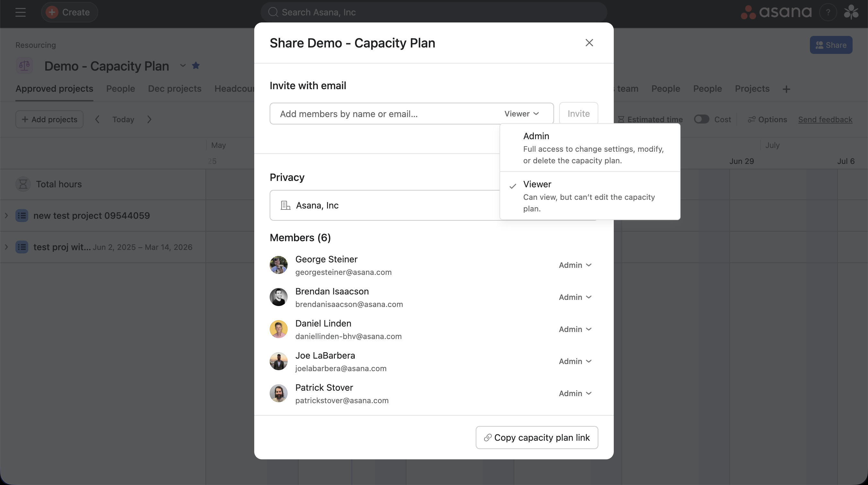The width and height of the screenshot is (868, 485).
Task: Toggle the favorite star icon
Action: (196, 65)
